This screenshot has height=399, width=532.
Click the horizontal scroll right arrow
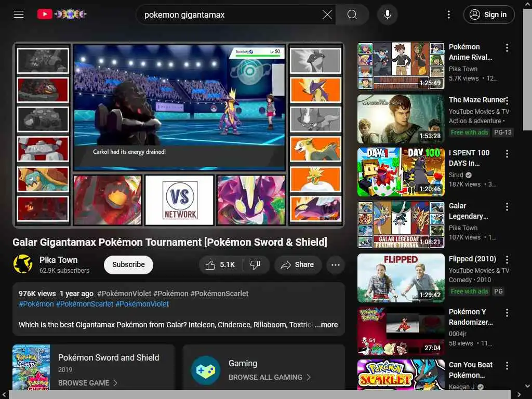[x=519, y=394]
